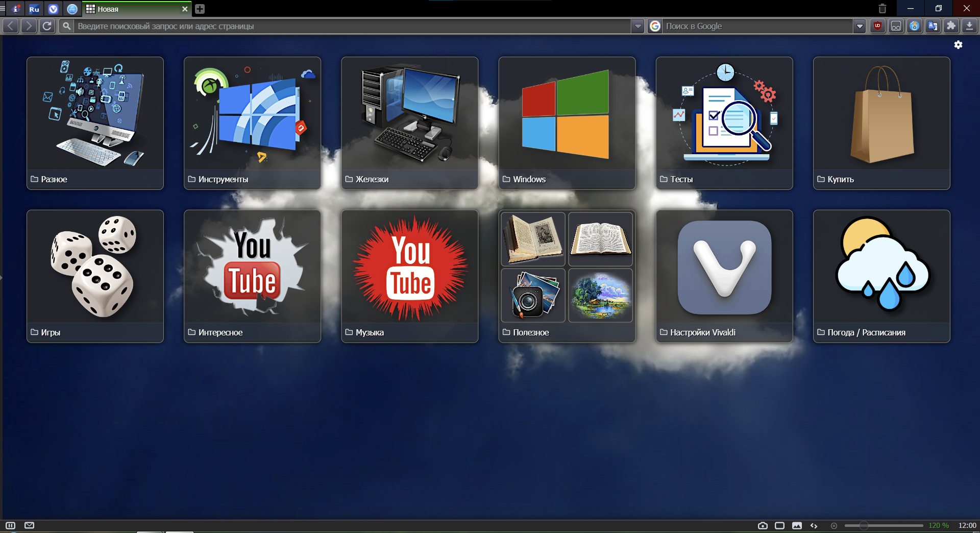Open the uBlock Origin extension
Image resolution: width=980 pixels, height=533 pixels.
[x=877, y=26]
